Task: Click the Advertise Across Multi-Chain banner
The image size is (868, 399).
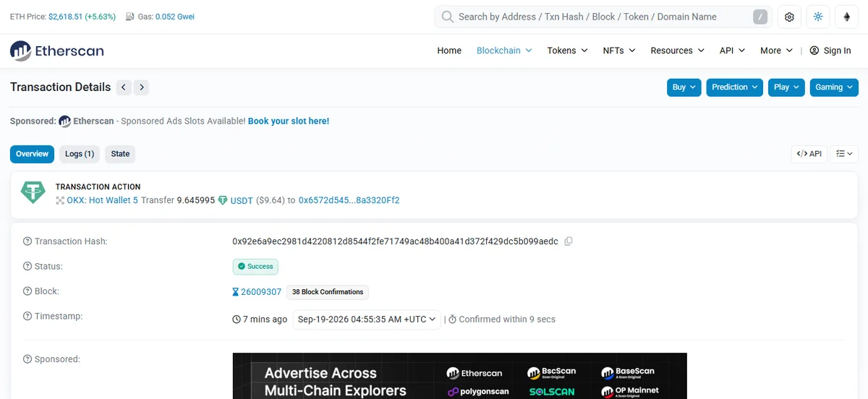Action: point(459,376)
